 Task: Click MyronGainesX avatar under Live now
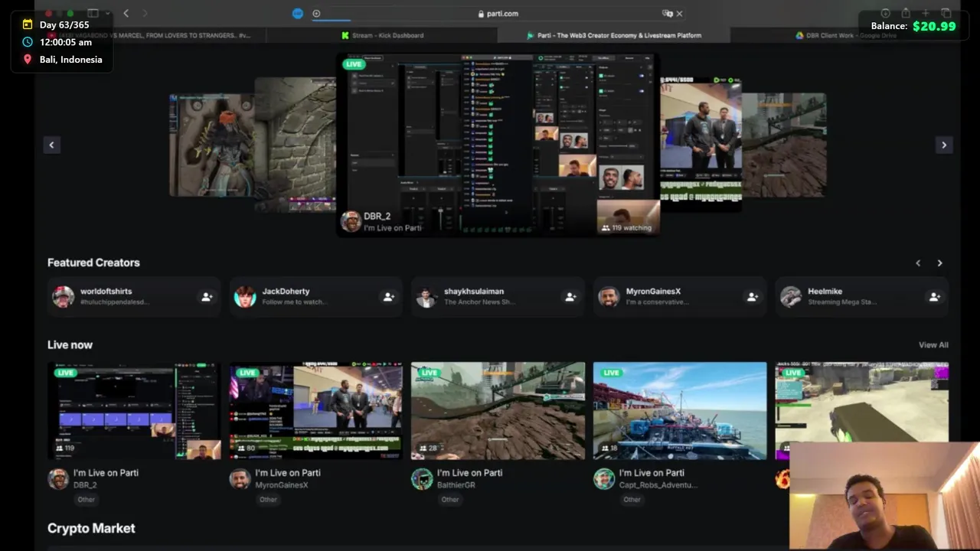coord(240,479)
